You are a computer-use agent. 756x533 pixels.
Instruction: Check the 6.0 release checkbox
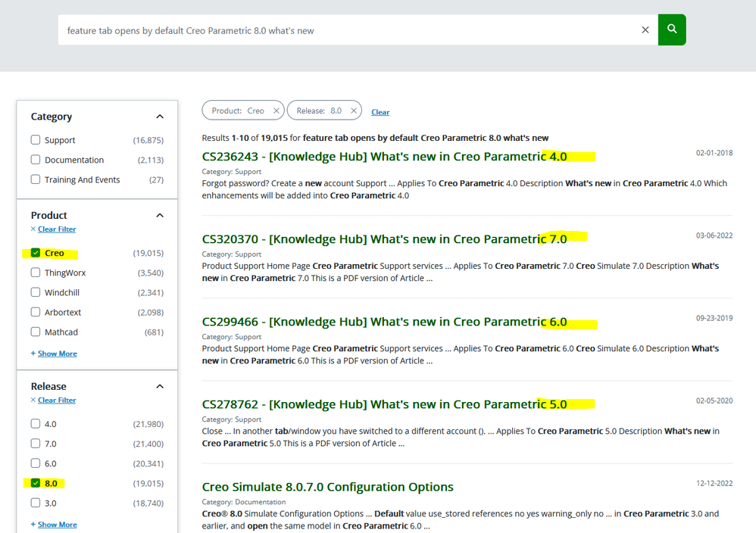tap(35, 463)
